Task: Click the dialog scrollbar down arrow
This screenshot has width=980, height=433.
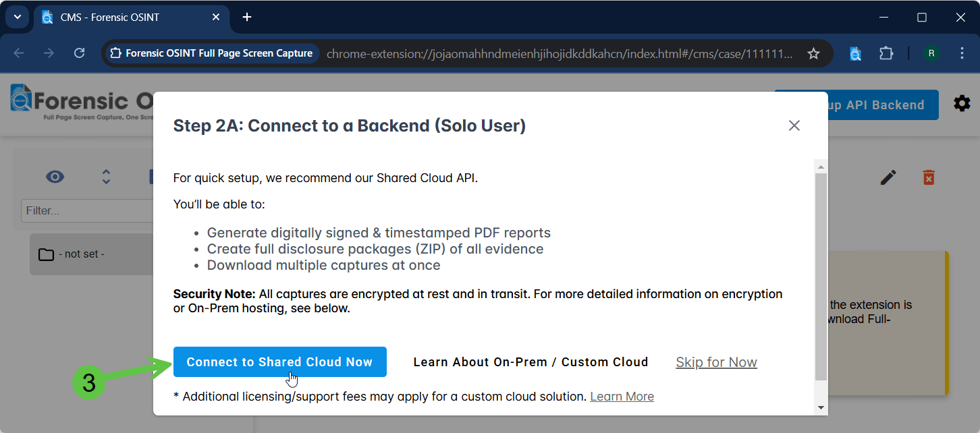Action: pos(821,407)
